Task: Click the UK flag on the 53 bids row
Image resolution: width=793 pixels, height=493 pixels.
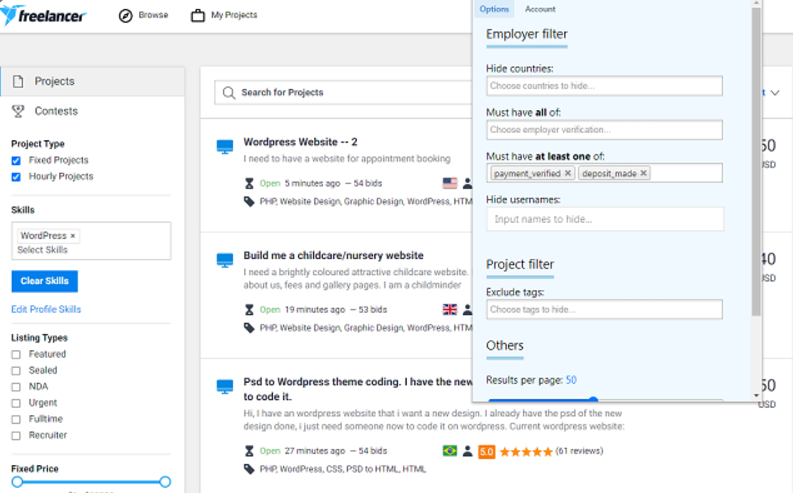Action: [450, 309]
